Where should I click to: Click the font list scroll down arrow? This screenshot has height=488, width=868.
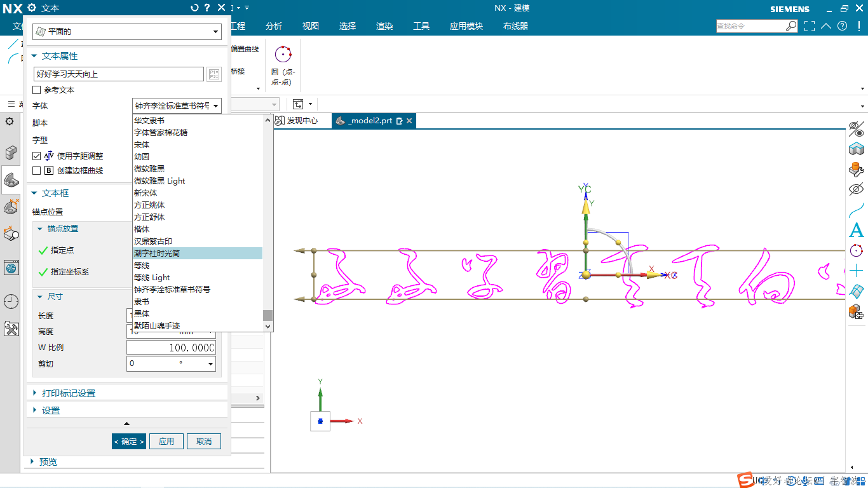click(x=268, y=326)
